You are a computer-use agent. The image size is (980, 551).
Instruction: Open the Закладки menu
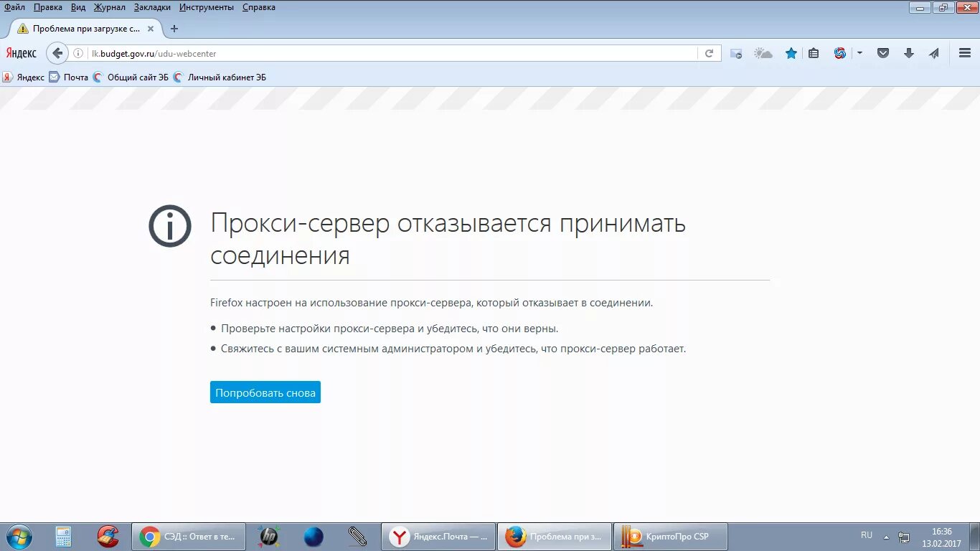(152, 7)
